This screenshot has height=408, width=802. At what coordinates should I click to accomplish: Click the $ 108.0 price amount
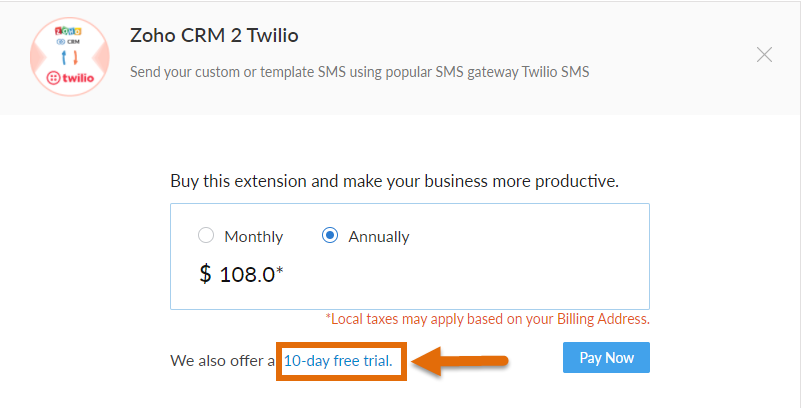point(237,275)
